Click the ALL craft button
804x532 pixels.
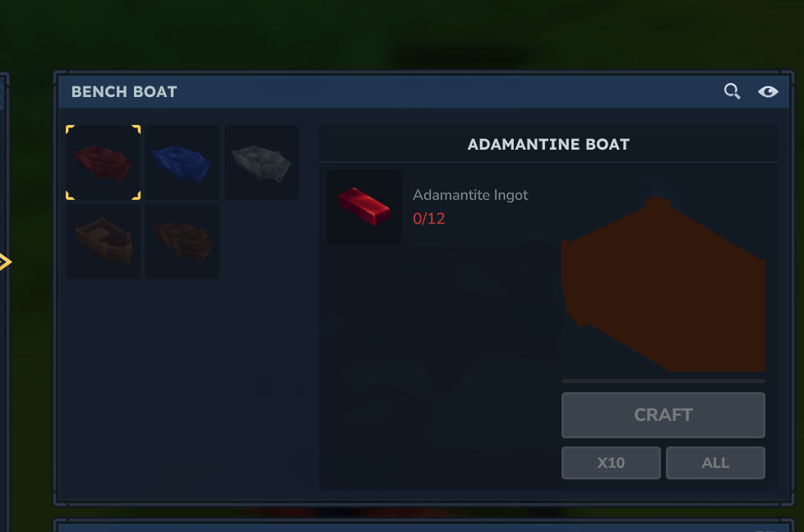coord(715,463)
